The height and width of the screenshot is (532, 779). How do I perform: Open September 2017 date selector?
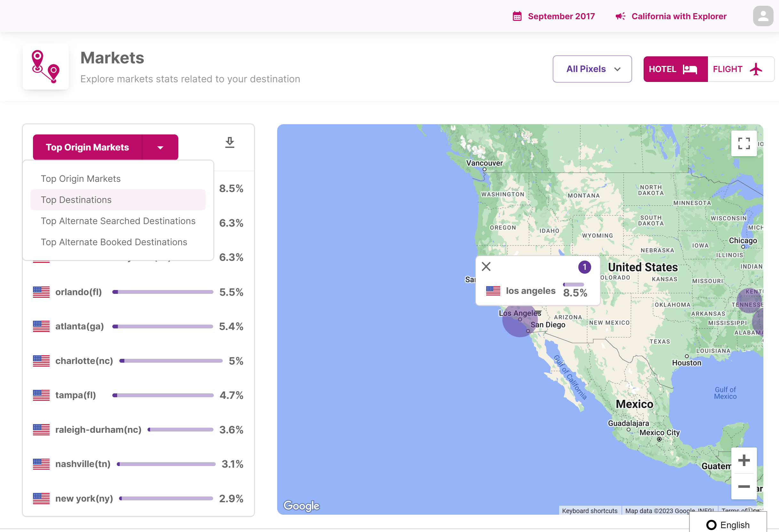coord(554,16)
